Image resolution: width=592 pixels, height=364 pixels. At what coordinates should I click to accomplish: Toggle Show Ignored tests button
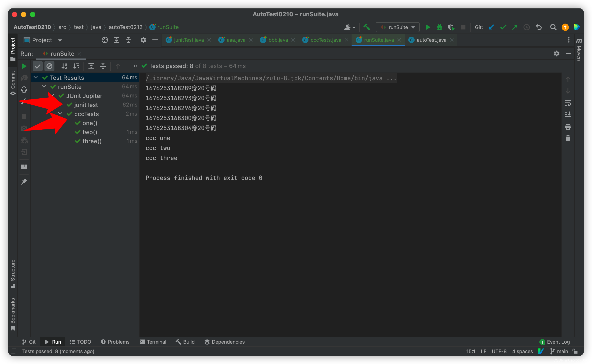coord(49,66)
